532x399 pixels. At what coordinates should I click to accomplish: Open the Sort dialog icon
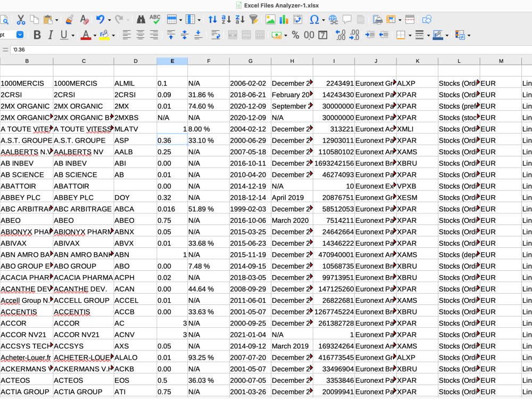[x=213, y=20]
